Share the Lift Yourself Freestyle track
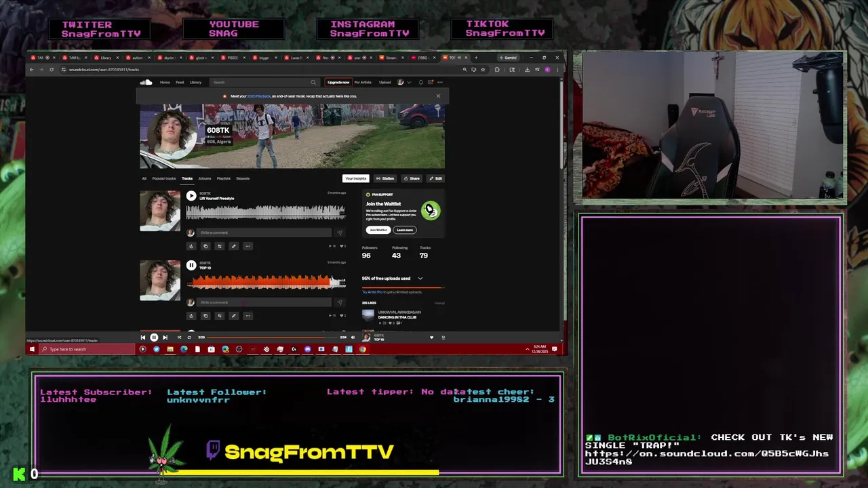The height and width of the screenshot is (488, 868). coord(191,246)
